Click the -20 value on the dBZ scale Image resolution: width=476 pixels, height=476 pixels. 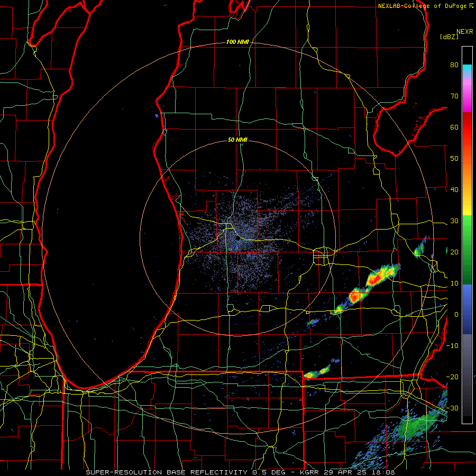point(452,377)
